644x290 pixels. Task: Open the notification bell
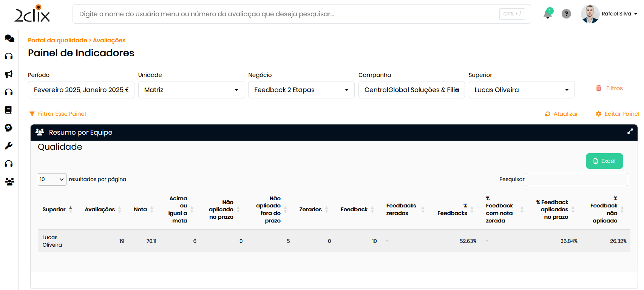[547, 14]
